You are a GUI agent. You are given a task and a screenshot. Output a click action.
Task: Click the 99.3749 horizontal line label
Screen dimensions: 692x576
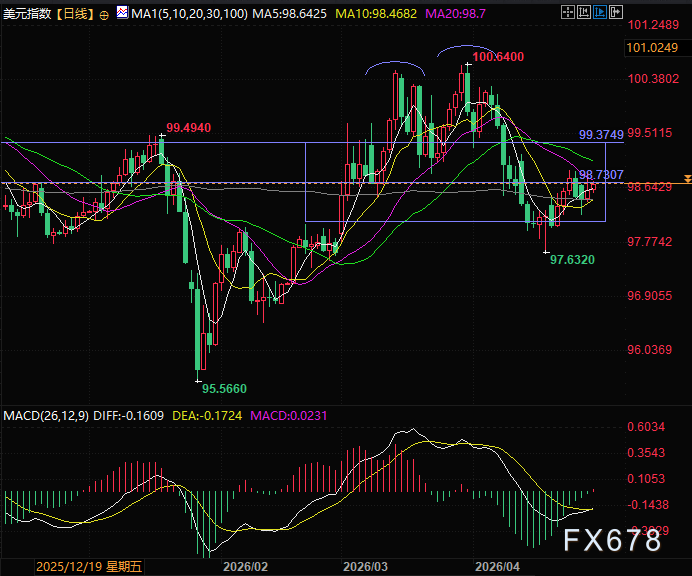pos(601,134)
